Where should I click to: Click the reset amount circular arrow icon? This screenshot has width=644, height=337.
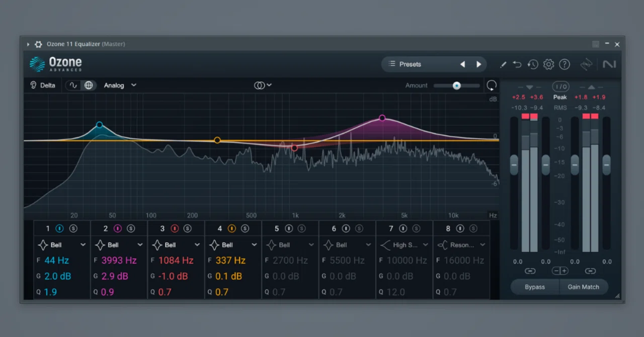[x=492, y=86]
